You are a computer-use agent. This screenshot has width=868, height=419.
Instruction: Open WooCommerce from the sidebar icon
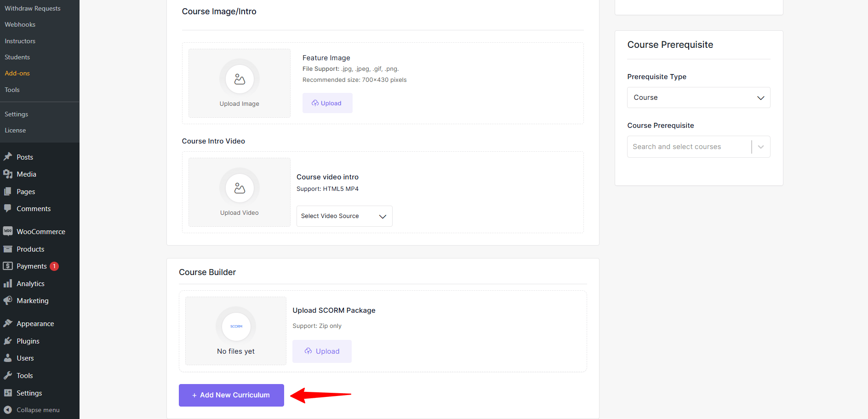point(8,231)
